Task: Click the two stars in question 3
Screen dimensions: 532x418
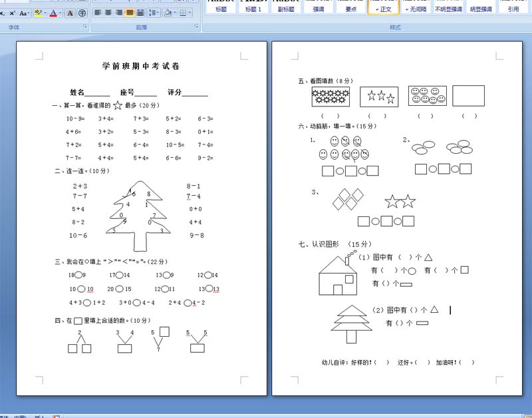Action: point(400,202)
